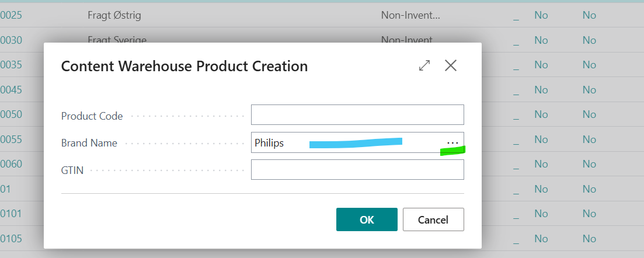
Task: Focus the Brand Name field containing Philips
Action: coord(344,143)
